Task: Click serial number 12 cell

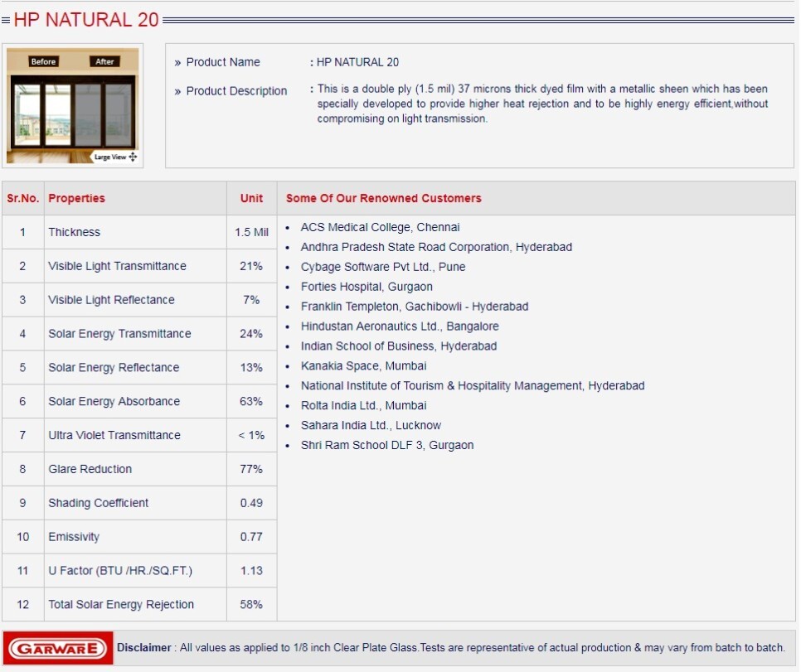Action: 23,605
